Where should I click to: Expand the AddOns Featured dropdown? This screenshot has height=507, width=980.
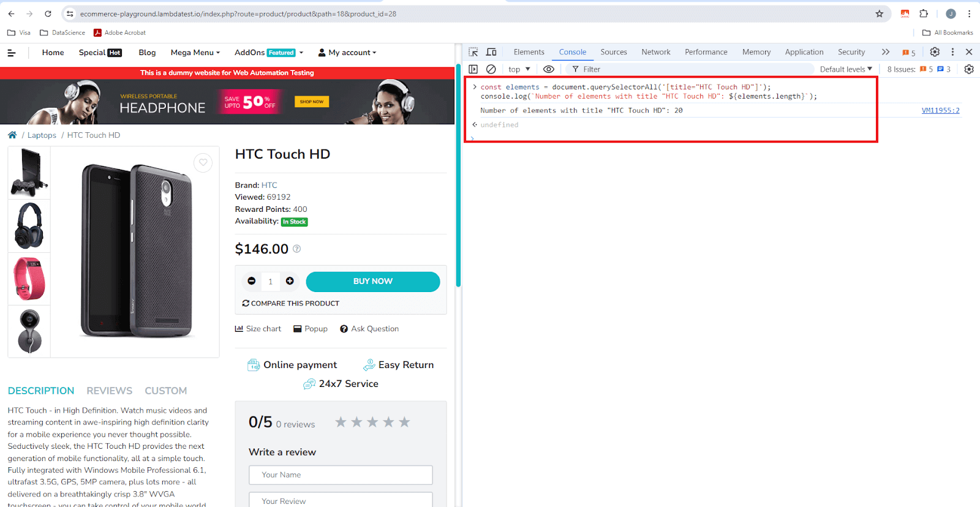pos(269,53)
